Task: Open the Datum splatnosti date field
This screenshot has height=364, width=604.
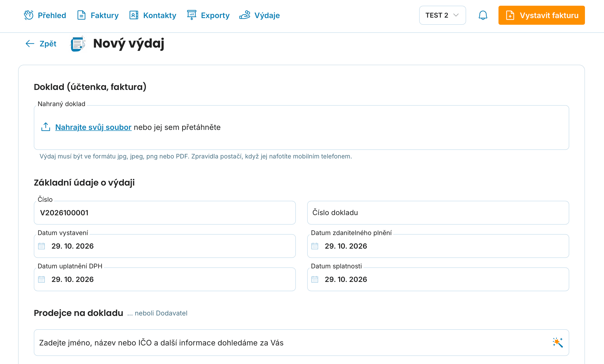Action: [x=438, y=279]
